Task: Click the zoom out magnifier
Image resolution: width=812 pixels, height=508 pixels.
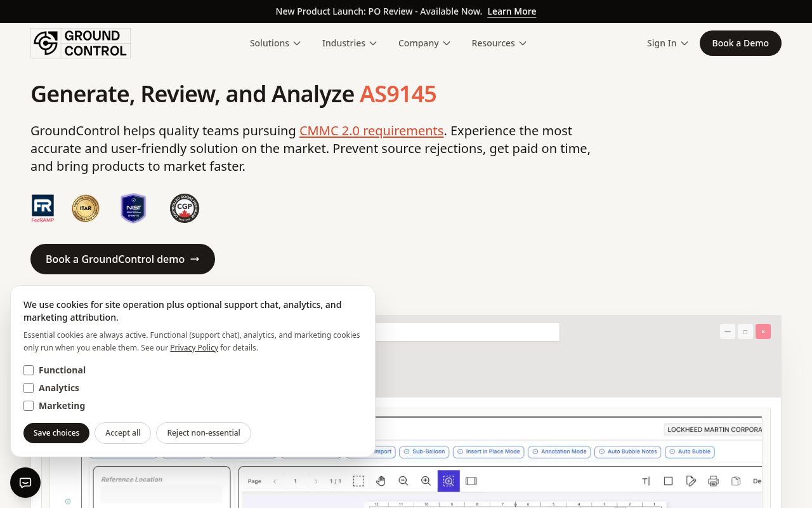Action: [403, 481]
